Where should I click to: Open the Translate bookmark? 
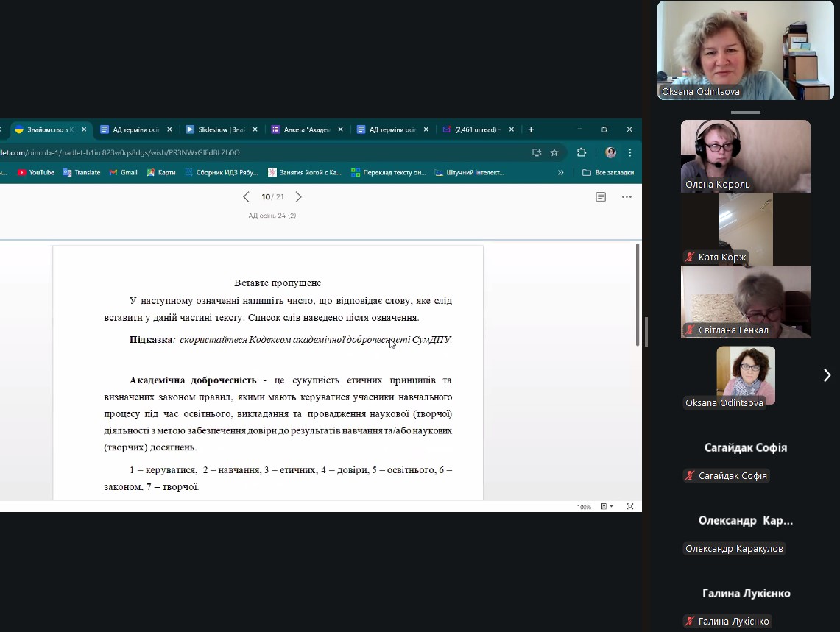pos(82,173)
